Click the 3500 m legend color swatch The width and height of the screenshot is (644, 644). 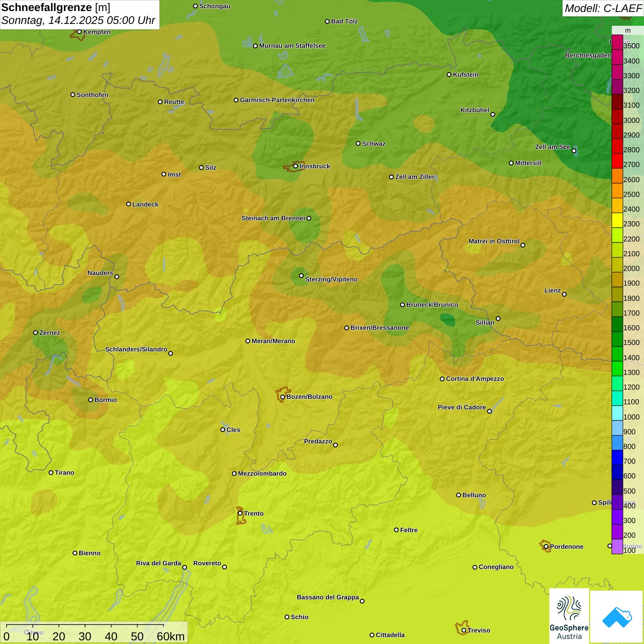pos(617,42)
